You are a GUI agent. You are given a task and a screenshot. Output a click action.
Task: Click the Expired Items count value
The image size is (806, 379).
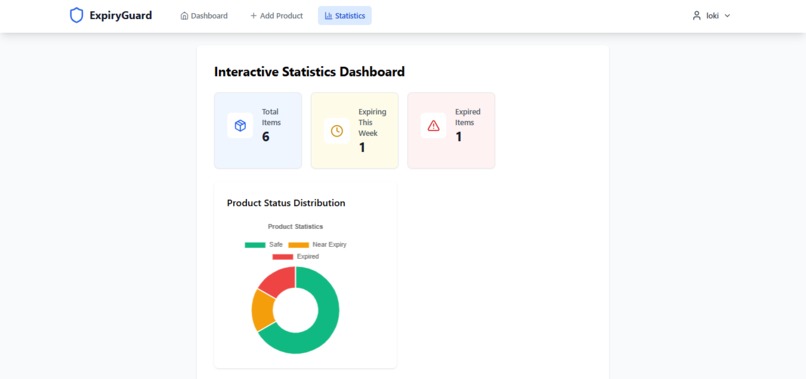[459, 137]
